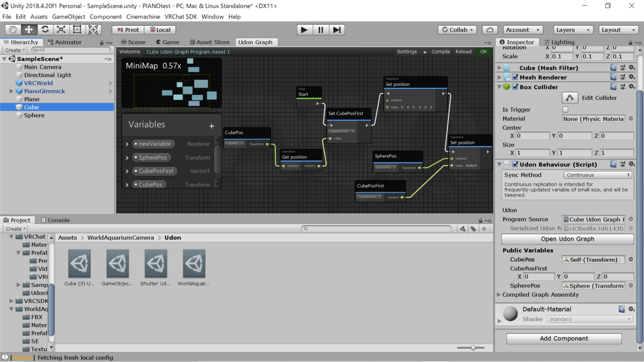Select the Rotate tool in toolbar
This screenshot has width=644, height=362.
(45, 30)
